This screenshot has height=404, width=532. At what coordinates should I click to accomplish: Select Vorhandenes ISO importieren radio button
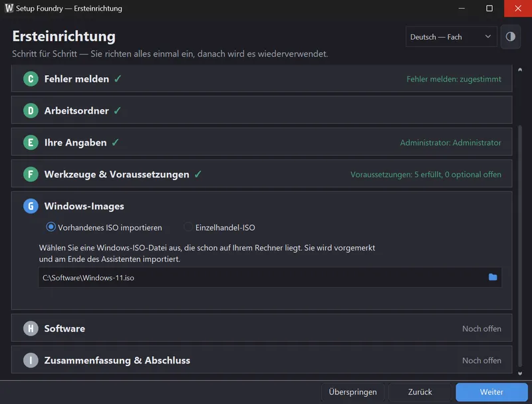coord(51,227)
